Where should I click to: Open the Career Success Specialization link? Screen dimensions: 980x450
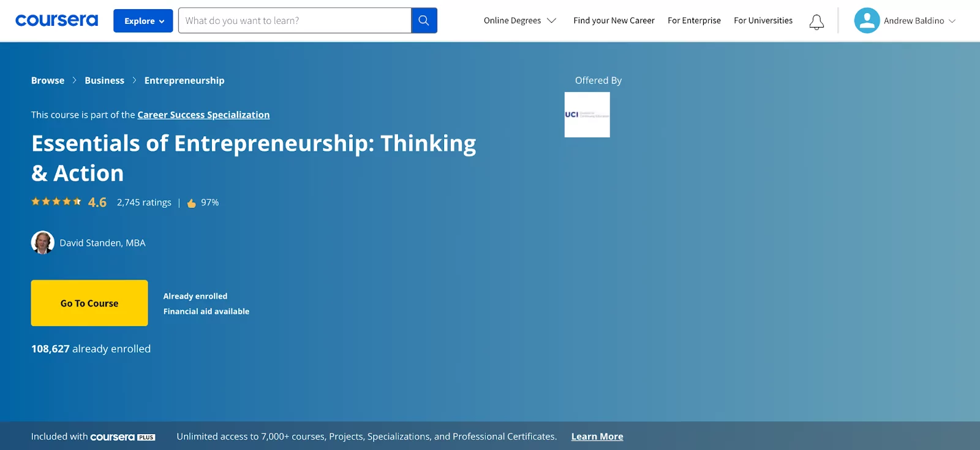coord(203,115)
